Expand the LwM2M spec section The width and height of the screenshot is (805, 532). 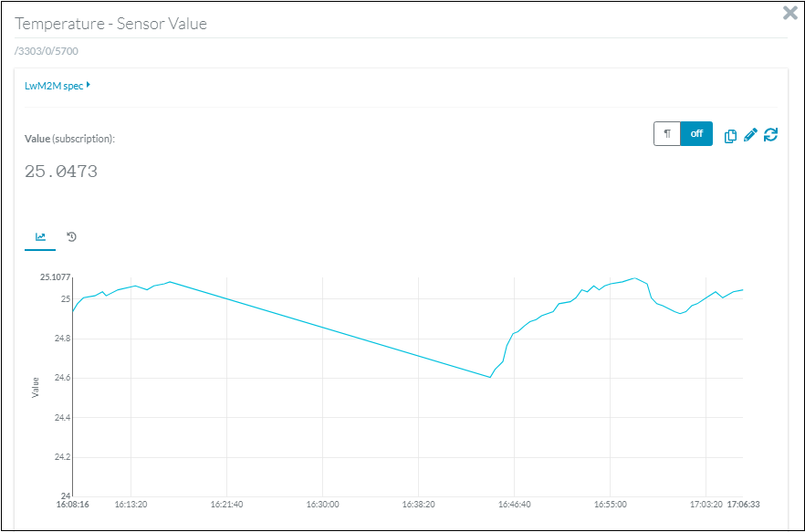coord(54,86)
